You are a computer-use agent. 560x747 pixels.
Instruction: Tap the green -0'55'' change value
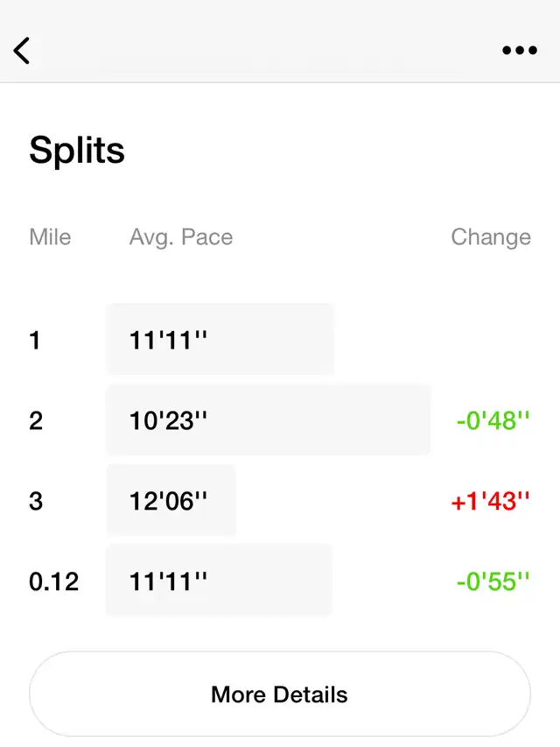tap(493, 581)
